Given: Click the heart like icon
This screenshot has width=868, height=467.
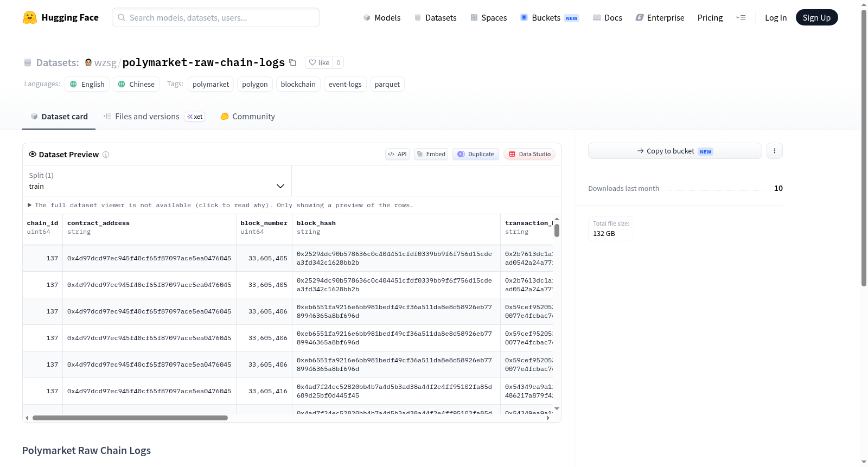Looking at the screenshot, I should tap(312, 62).
